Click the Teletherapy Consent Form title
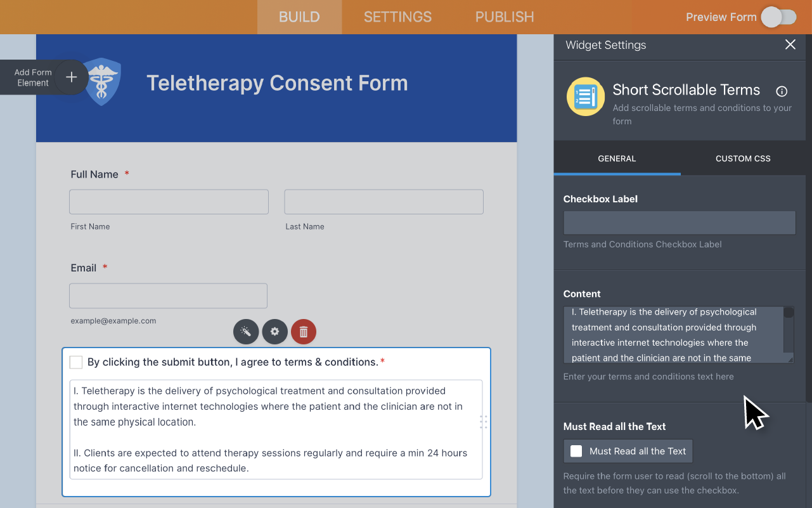Image resolution: width=812 pixels, height=508 pixels. pos(277,83)
